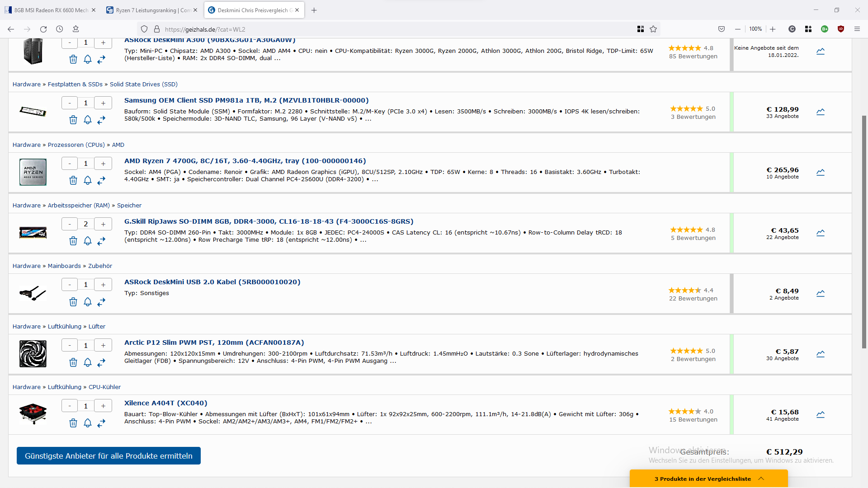Click swap arrows icon for AMD Ryzen 7 4700G
Screen dimensions: 868x488
(101, 180)
